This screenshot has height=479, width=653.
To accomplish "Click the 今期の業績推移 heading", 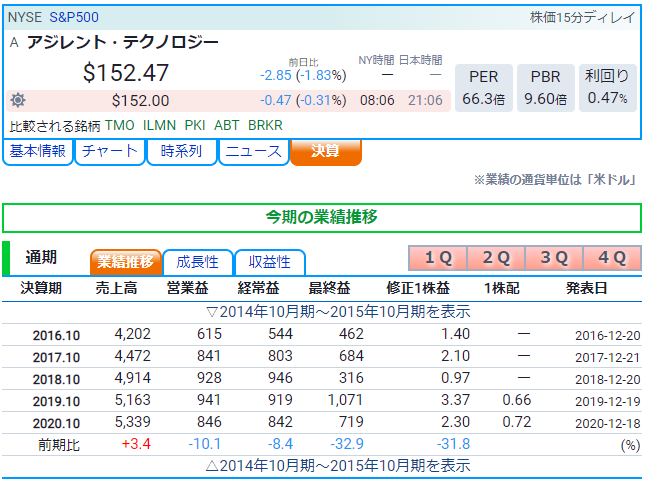I will point(322,217).
